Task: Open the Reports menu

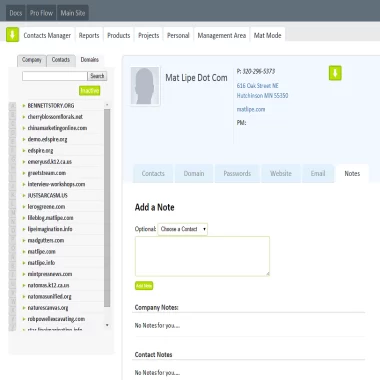Action: tap(89, 35)
